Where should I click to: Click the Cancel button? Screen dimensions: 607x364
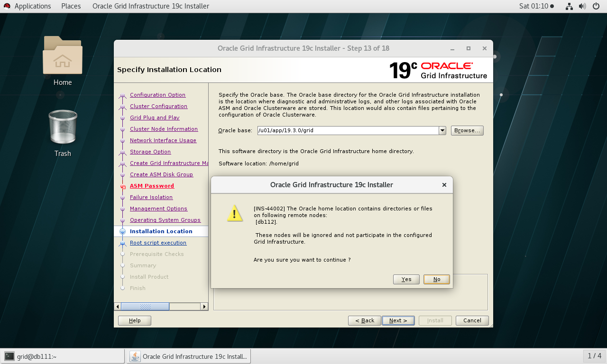click(472, 320)
